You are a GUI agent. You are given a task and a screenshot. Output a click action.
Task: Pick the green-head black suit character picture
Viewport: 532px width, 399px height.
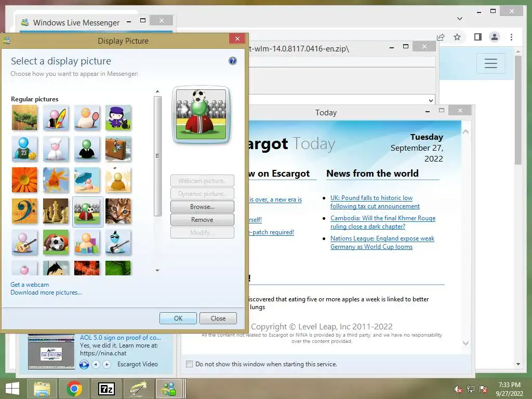87,149
